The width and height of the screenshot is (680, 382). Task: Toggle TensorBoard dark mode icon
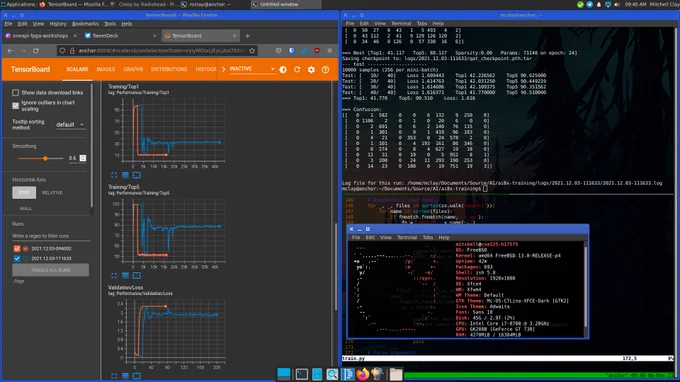[x=283, y=69]
